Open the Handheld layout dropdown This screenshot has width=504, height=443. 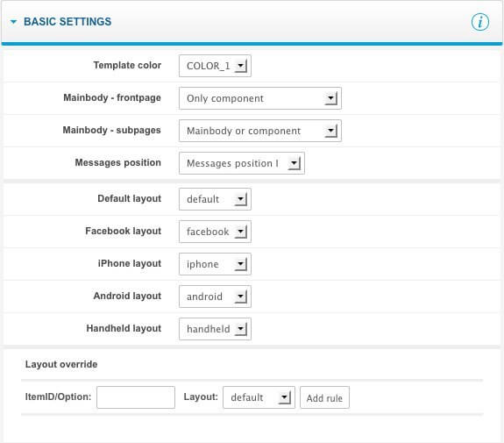tap(215, 329)
